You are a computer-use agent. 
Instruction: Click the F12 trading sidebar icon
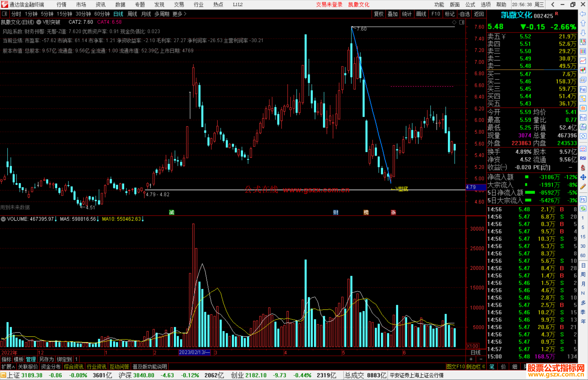click(x=583, y=118)
